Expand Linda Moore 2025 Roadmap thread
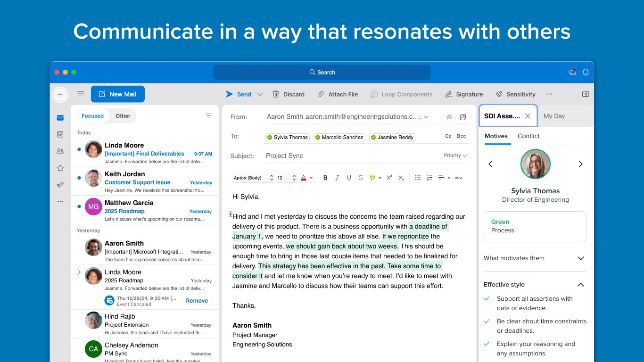This screenshot has height=362, width=644. click(x=79, y=272)
